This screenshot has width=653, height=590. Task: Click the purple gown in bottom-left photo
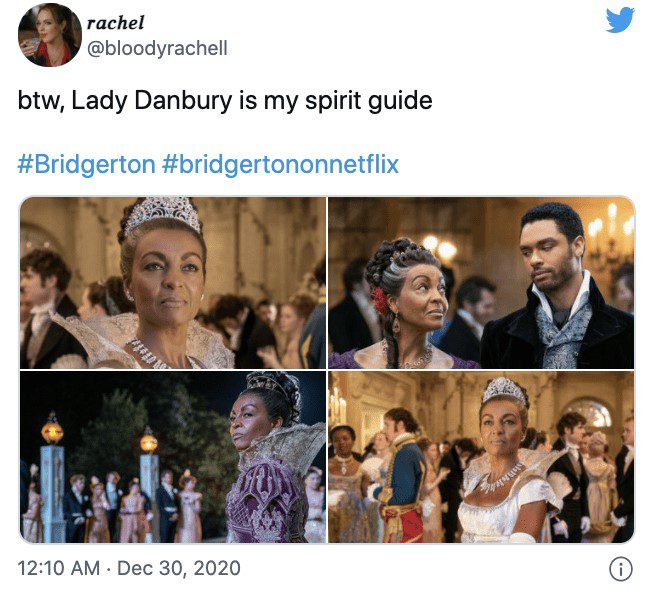tap(267, 499)
